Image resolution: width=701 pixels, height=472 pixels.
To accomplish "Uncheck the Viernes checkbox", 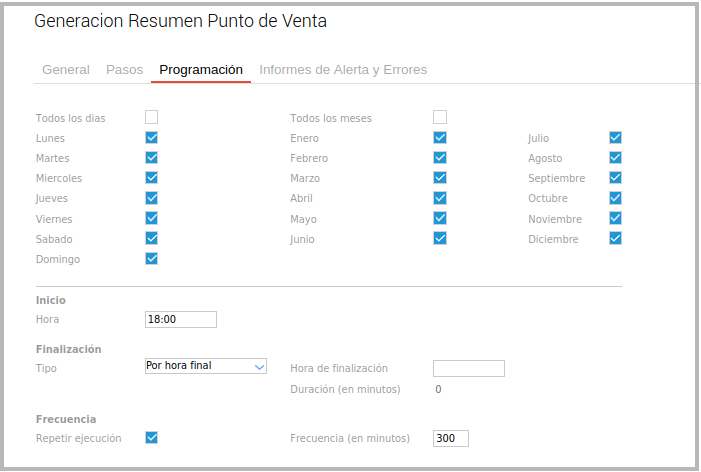I will click(152, 218).
